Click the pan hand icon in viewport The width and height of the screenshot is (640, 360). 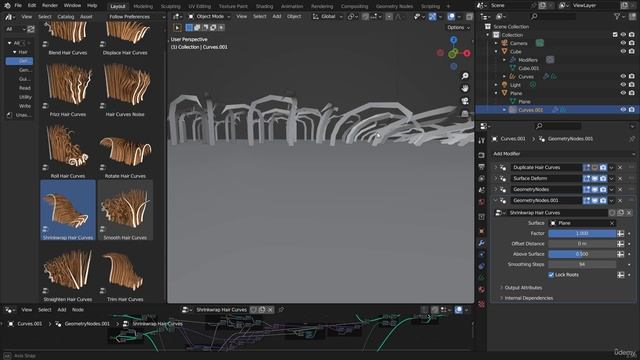coord(465,88)
